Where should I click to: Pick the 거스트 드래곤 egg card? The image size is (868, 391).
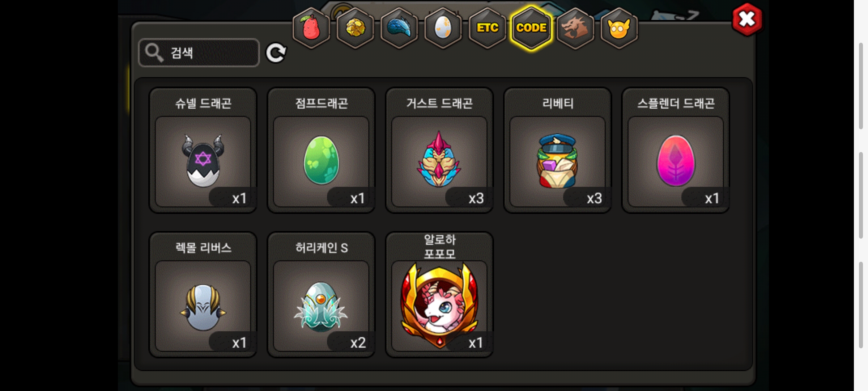click(439, 150)
